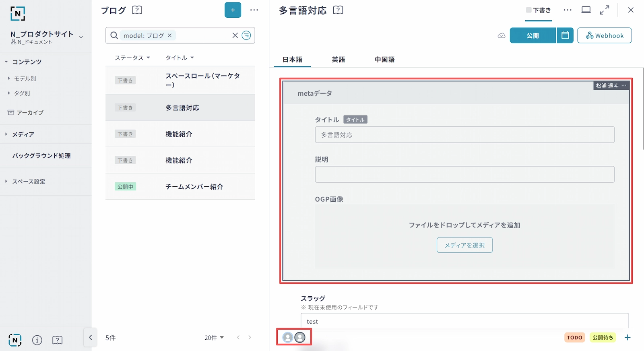Open the ステータス column sort dropdown
The height and width of the screenshot is (351, 644).
(132, 58)
